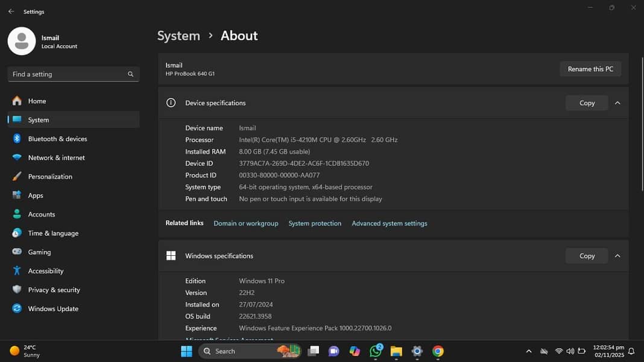Open Personalization settings
Screen dimensions: 644x362
50,177
